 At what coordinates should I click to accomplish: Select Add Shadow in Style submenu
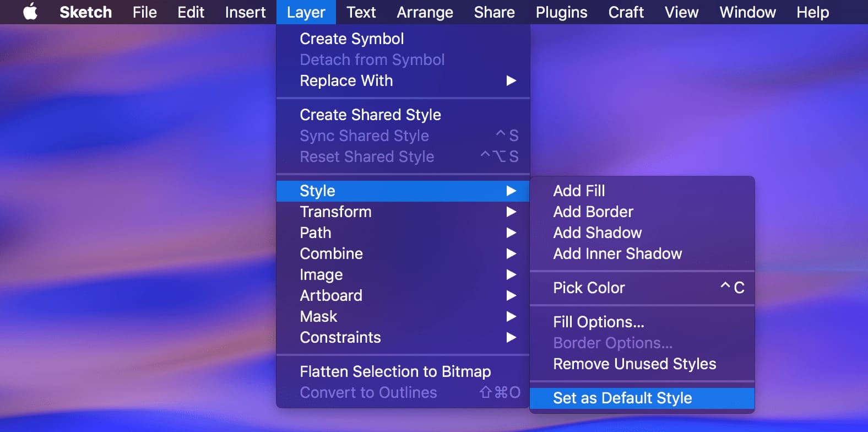pyautogui.click(x=642, y=233)
